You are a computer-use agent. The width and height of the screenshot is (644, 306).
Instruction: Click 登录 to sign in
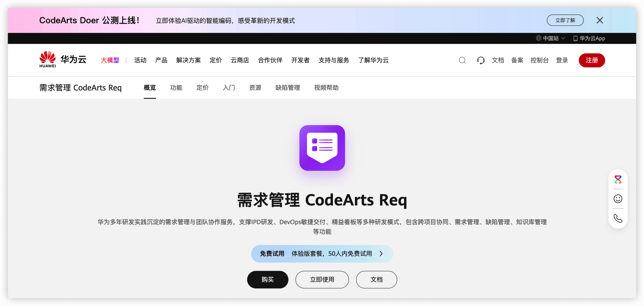(x=562, y=60)
